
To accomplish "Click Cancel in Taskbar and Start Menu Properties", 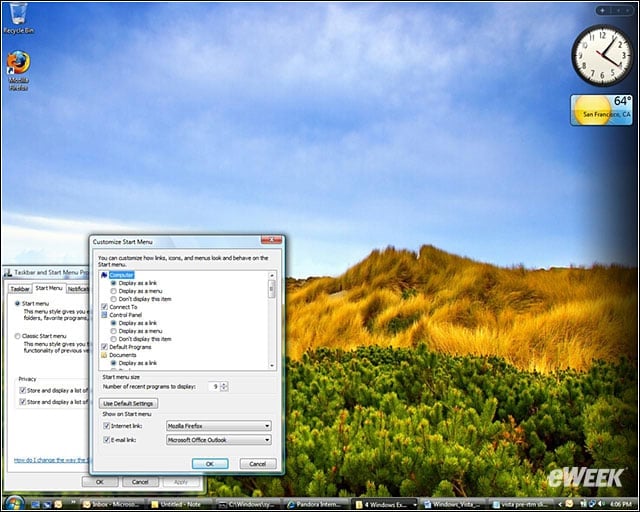I will click(140, 482).
